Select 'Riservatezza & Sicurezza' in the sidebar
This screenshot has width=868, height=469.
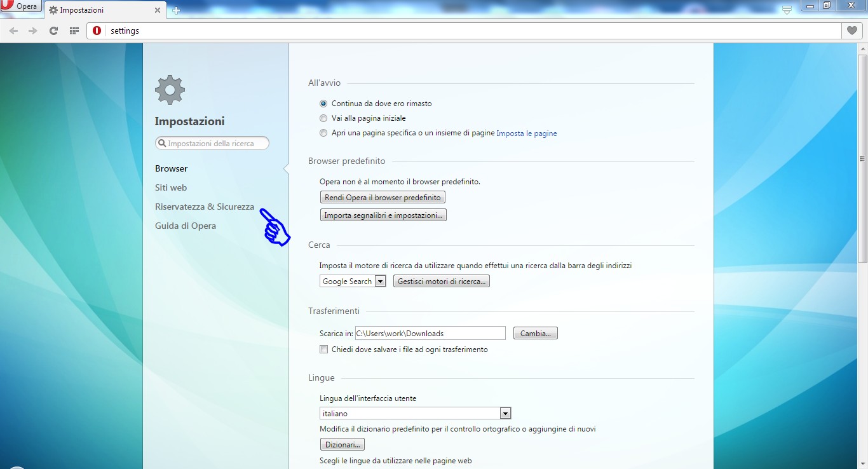204,207
